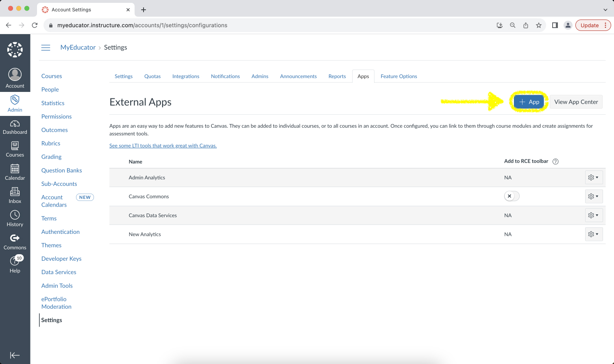
Task: Open gear menu for Canvas Commons
Action: (594, 196)
